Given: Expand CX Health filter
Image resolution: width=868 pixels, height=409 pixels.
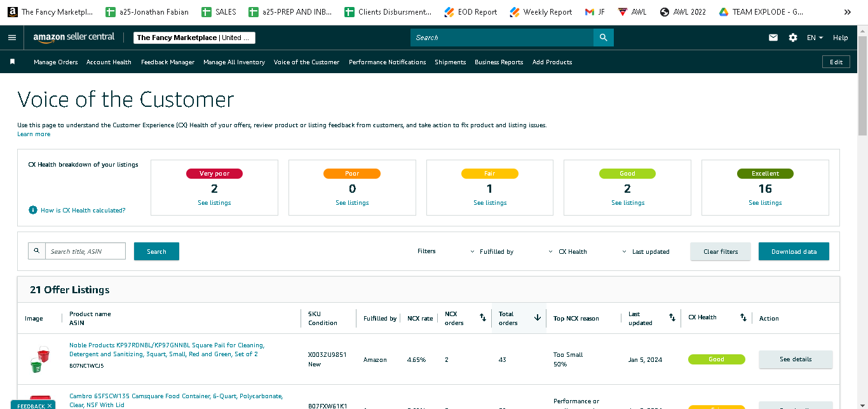Looking at the screenshot, I should pyautogui.click(x=567, y=251).
